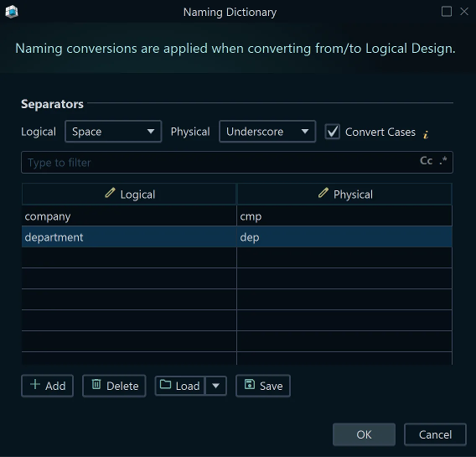Open the Physical separator Underscore dropdown
This screenshot has height=457, width=476.
pos(267,132)
